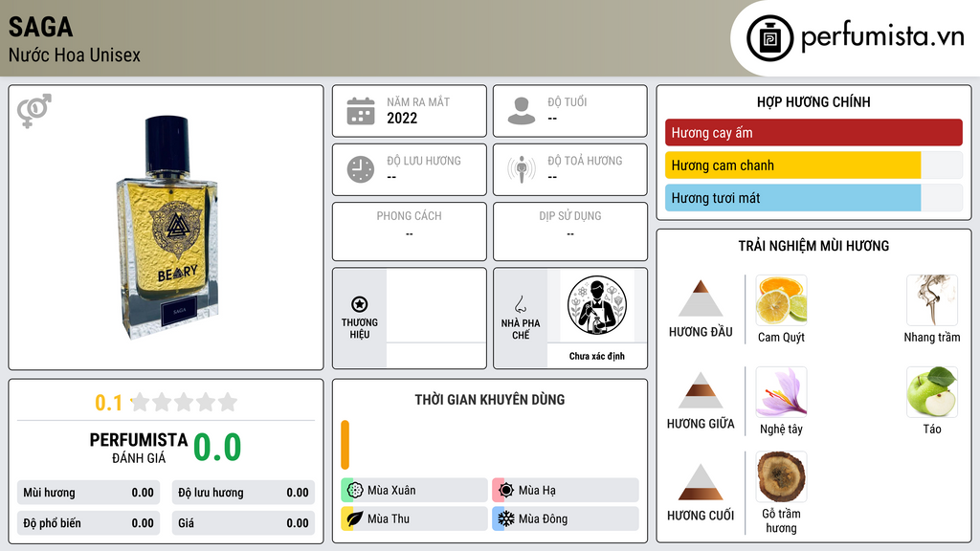Click the perfumista.vn logo icon
The width and height of the screenshot is (980, 551).
pos(769,38)
